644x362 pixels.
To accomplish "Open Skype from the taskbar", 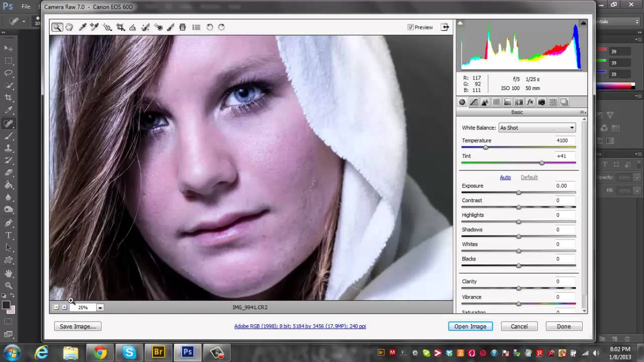I will point(129,352).
